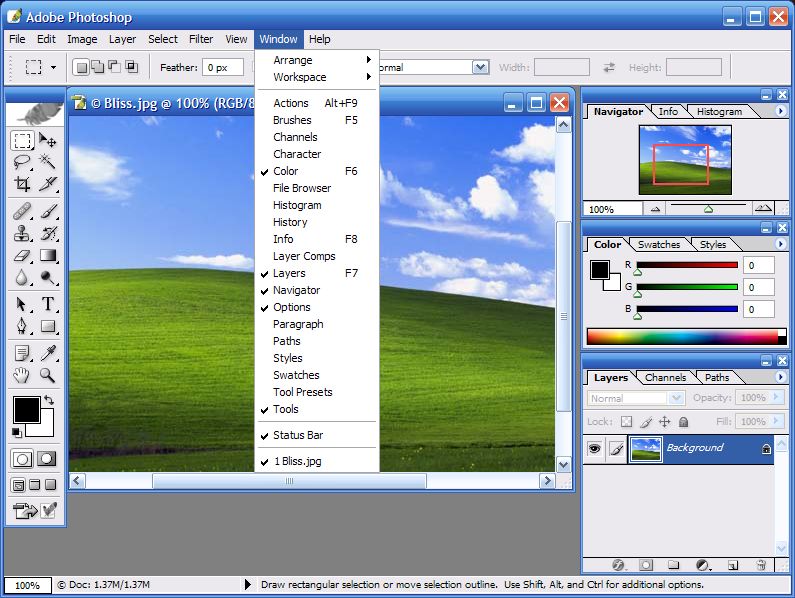Select the Move tool
Viewport: 795px width, 598px height.
point(48,140)
